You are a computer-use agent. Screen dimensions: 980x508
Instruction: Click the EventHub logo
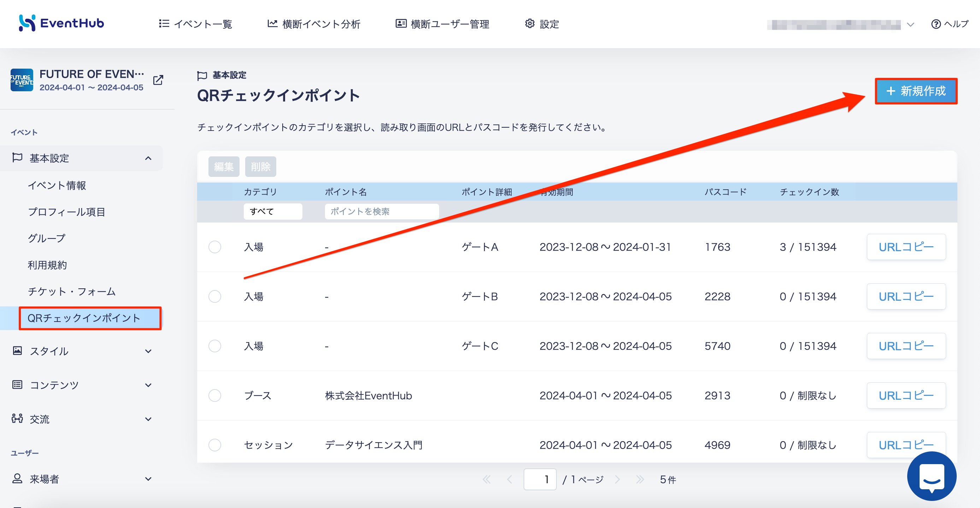(61, 23)
